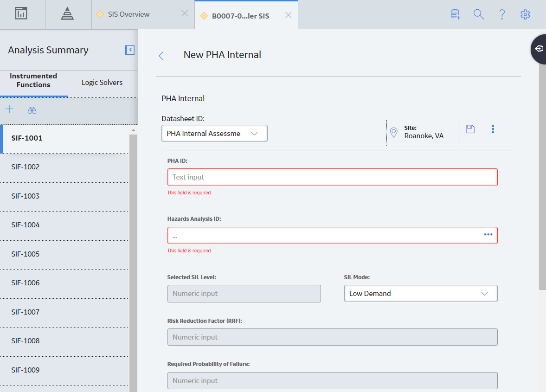Image resolution: width=546 pixels, height=392 pixels.
Task: Close the B0007-0...ler SIS tab
Action: (x=289, y=15)
